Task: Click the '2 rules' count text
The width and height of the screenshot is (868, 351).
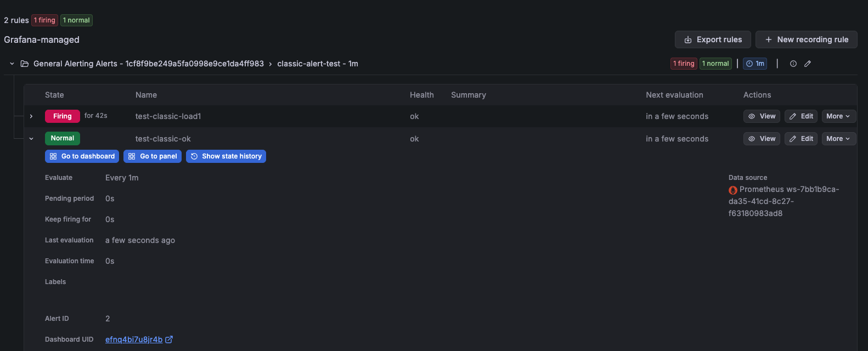Action: click(16, 20)
